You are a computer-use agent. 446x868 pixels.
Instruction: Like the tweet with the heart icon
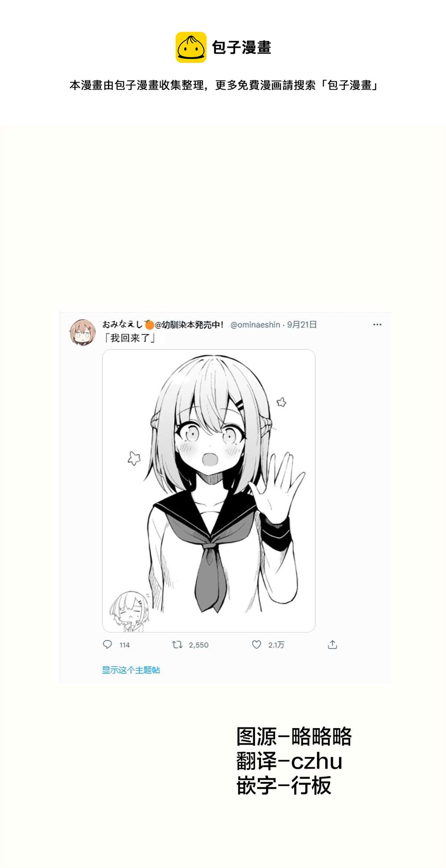coord(256,644)
